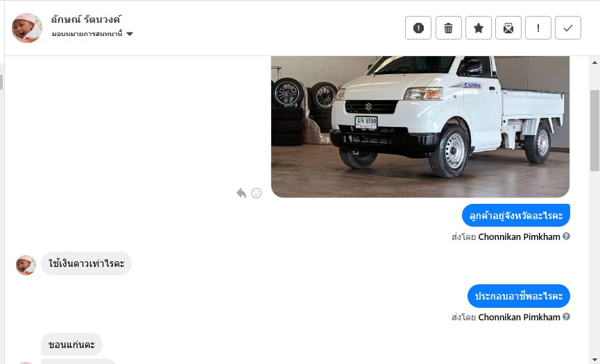Star this conversation as follow up
Viewport: 600px width, 364px height.
coord(479,28)
